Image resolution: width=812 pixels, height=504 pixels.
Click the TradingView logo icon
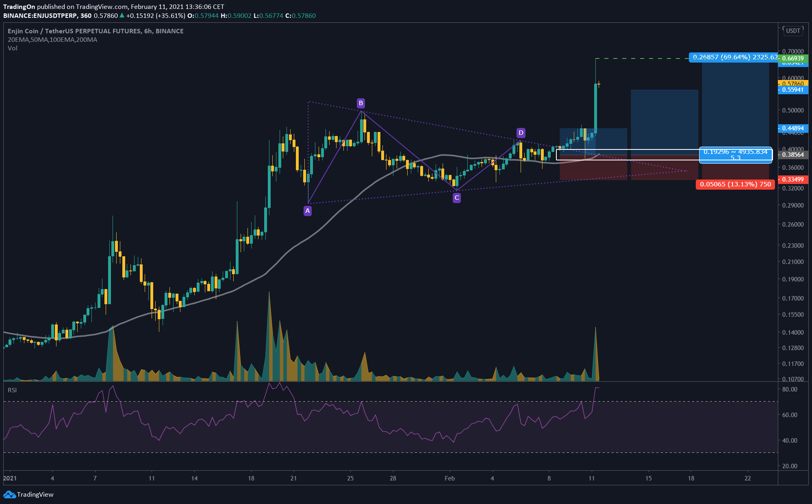pos(9,494)
